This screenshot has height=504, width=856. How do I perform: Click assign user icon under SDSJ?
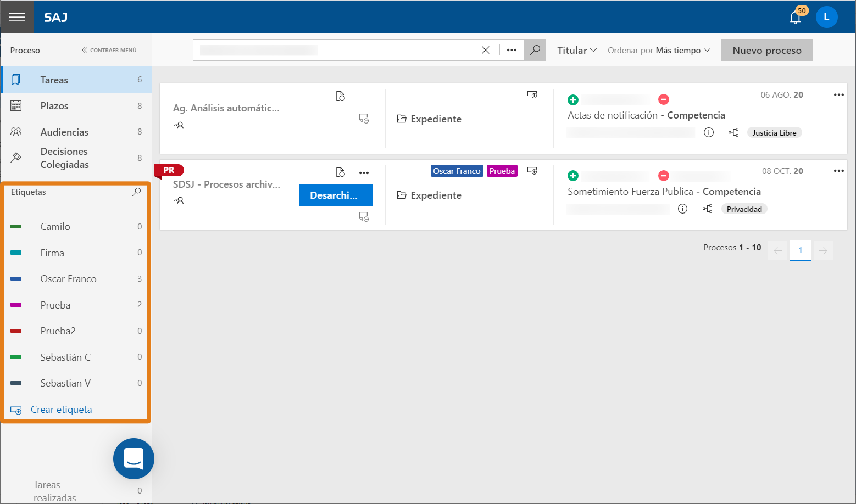tap(179, 200)
